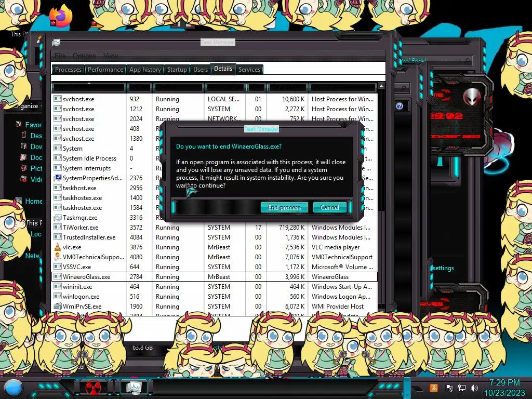This screenshot has height=399, width=532.
Task: Select the taskhostex.exe row with PID 1584
Action: click(x=214, y=207)
